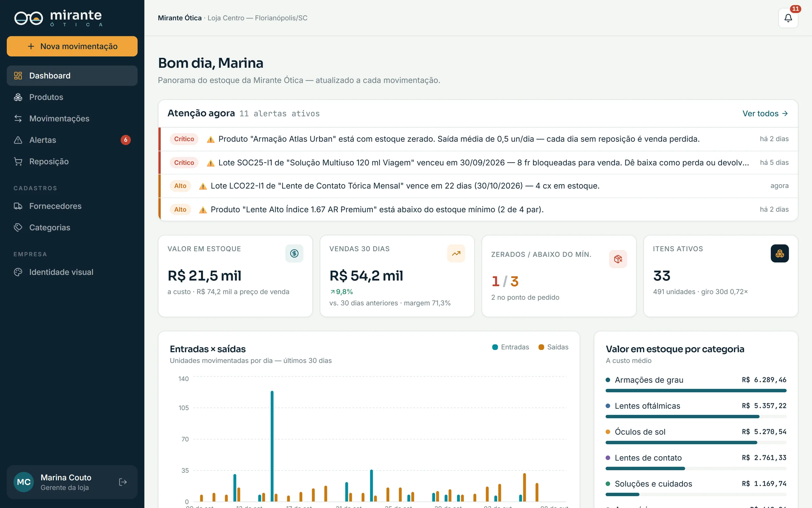The height and width of the screenshot is (508, 812).
Task: Open the Lente Alto Índice 1.67 alert
Action: click(478, 209)
